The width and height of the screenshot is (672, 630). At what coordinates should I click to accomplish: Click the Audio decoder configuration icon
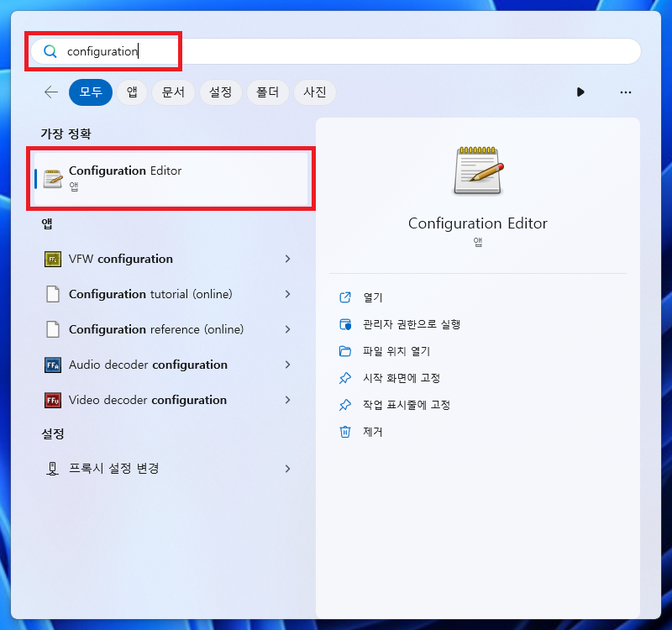click(x=53, y=365)
